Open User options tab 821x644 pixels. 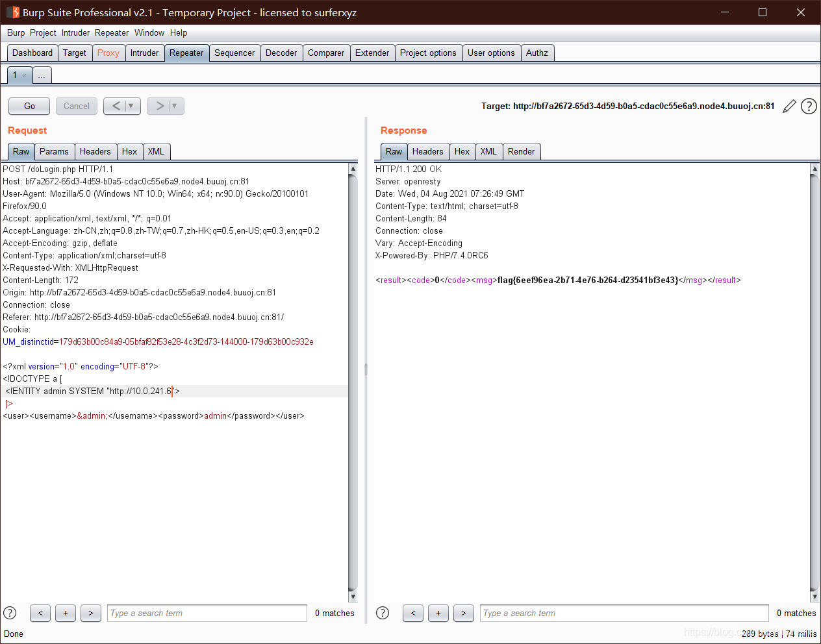[491, 53]
